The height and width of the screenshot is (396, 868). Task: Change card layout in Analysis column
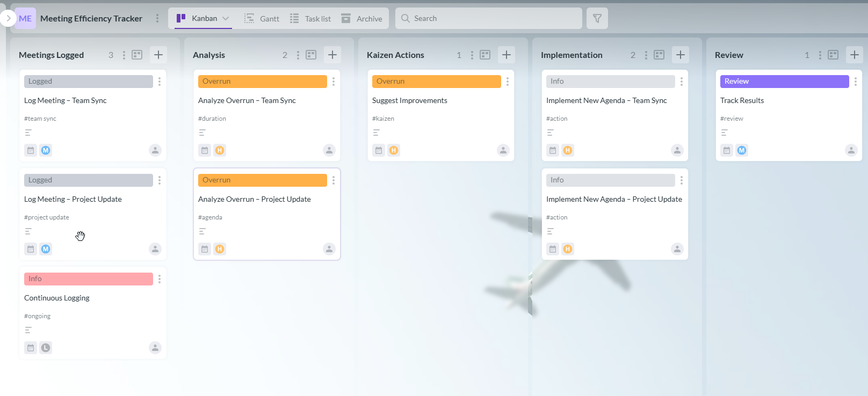pyautogui.click(x=311, y=55)
